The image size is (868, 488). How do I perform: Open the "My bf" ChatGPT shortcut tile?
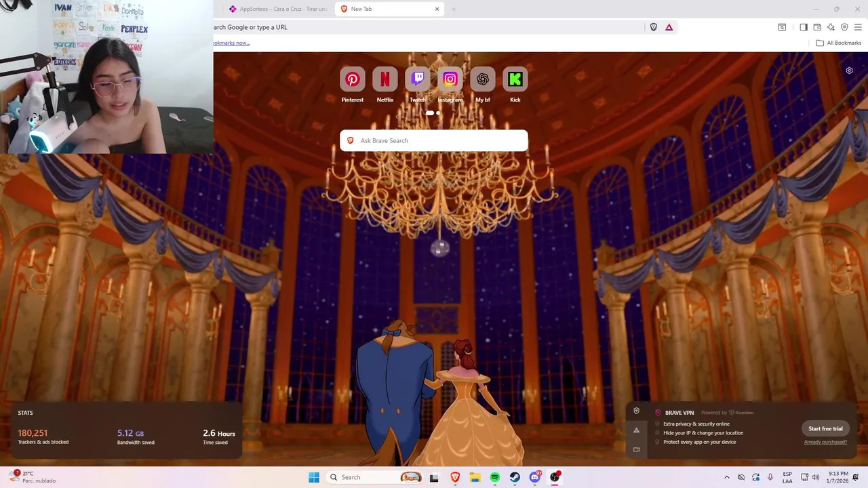[483, 79]
